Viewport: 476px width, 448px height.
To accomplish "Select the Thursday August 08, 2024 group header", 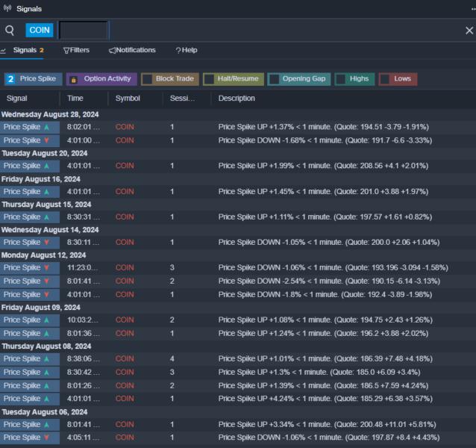I will [x=46, y=346].
